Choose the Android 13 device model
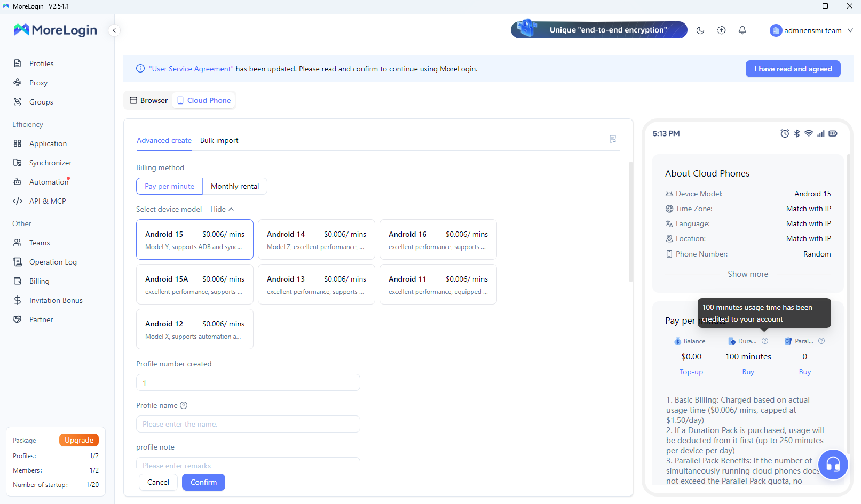This screenshot has width=861, height=504. click(317, 284)
